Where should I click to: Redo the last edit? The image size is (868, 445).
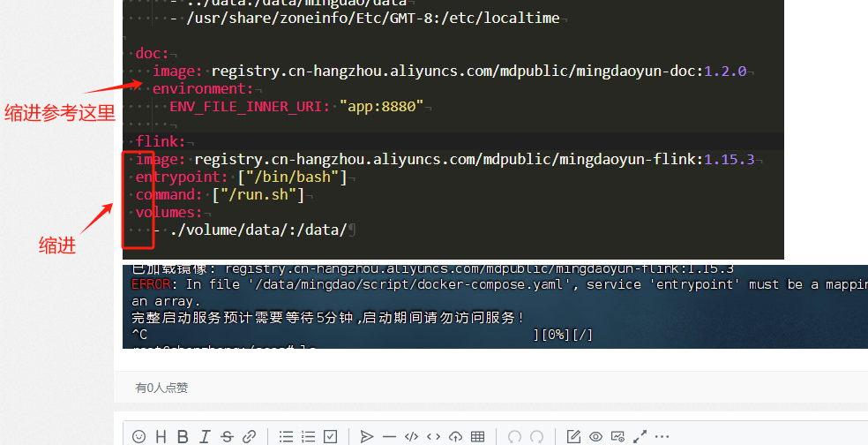click(x=536, y=437)
